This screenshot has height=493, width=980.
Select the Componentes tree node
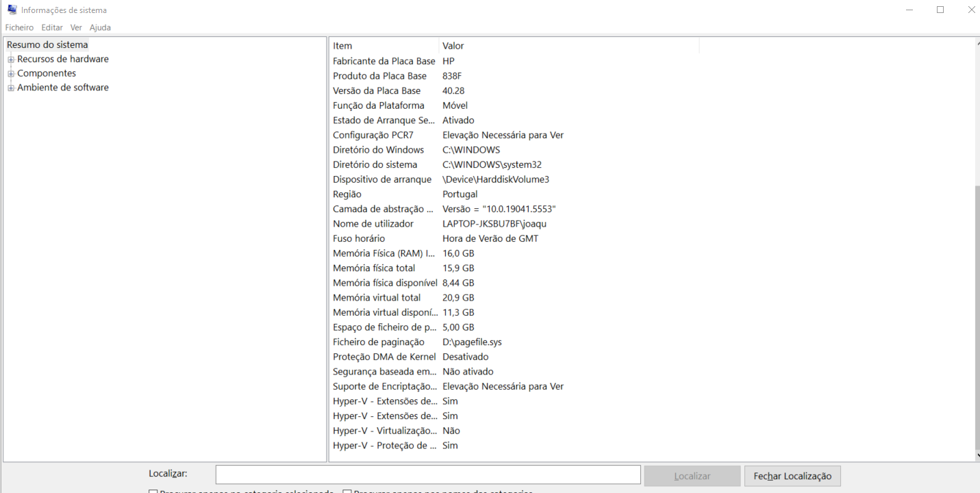(47, 73)
